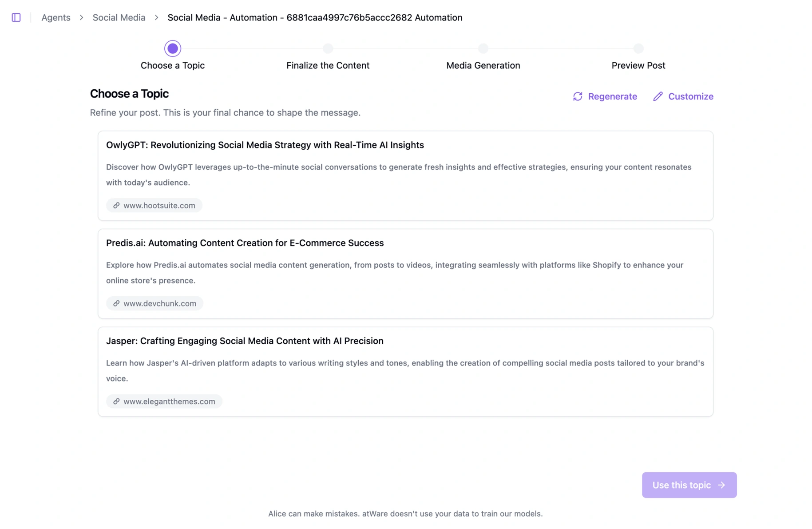Toggle the sidebar panel icon
812x529 pixels.
(16, 17)
